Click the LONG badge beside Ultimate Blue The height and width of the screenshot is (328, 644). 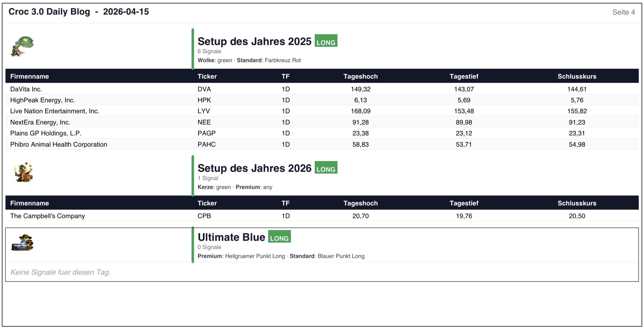[x=279, y=237]
